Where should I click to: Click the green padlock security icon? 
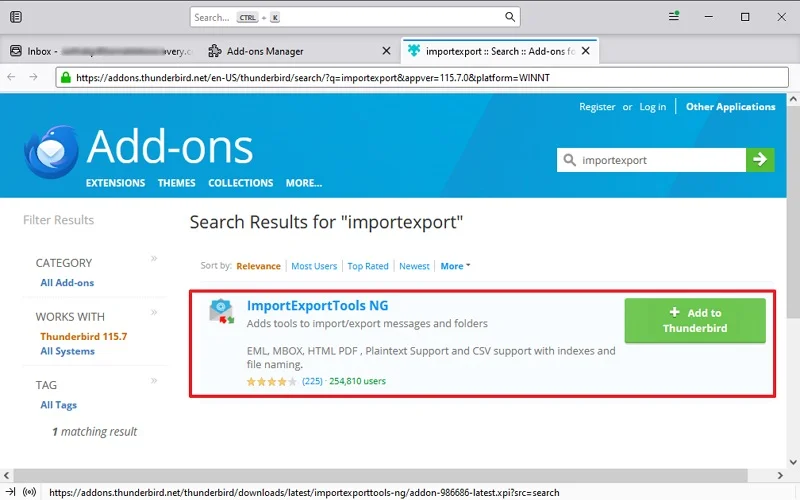tap(65, 78)
